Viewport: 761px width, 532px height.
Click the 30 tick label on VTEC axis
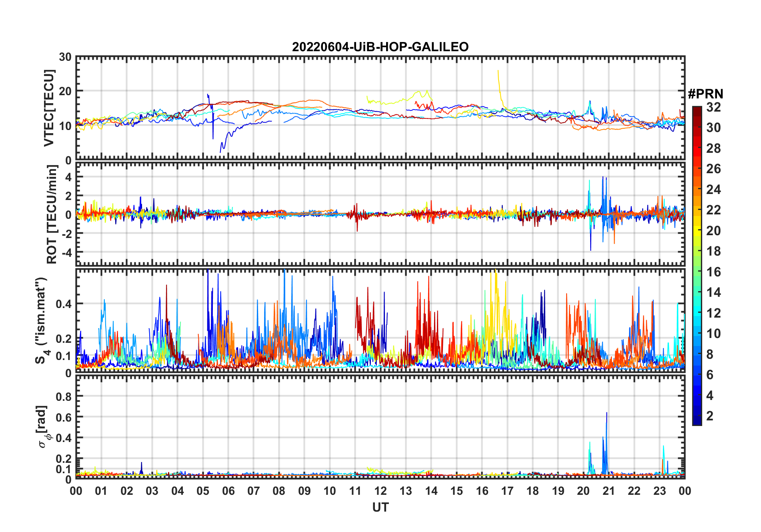click(65, 57)
